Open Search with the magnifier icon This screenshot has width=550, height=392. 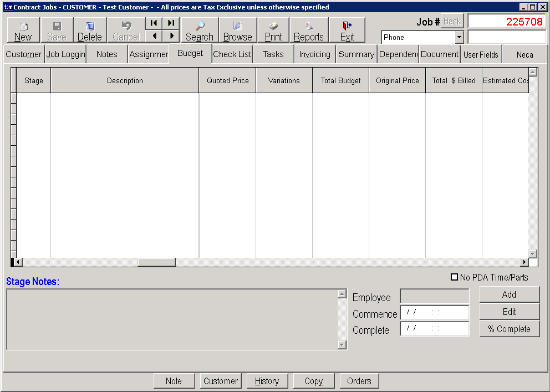[x=200, y=27]
